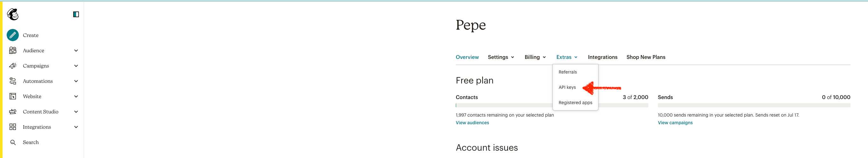This screenshot has width=868, height=158.
Task: Select the Integrations grid icon
Action: tap(13, 127)
